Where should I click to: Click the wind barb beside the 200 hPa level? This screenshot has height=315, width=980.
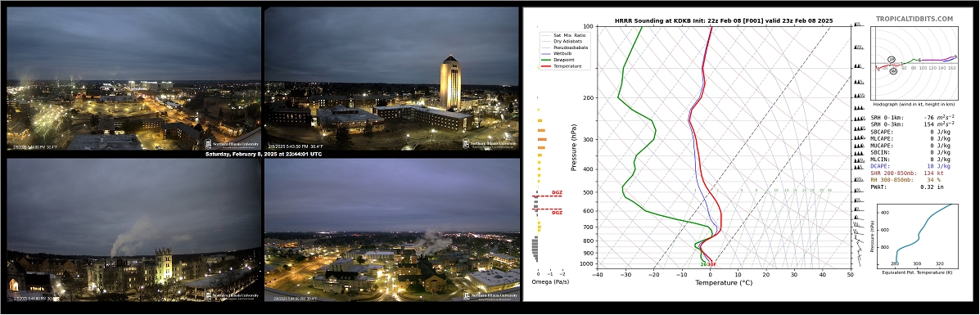[859, 97]
